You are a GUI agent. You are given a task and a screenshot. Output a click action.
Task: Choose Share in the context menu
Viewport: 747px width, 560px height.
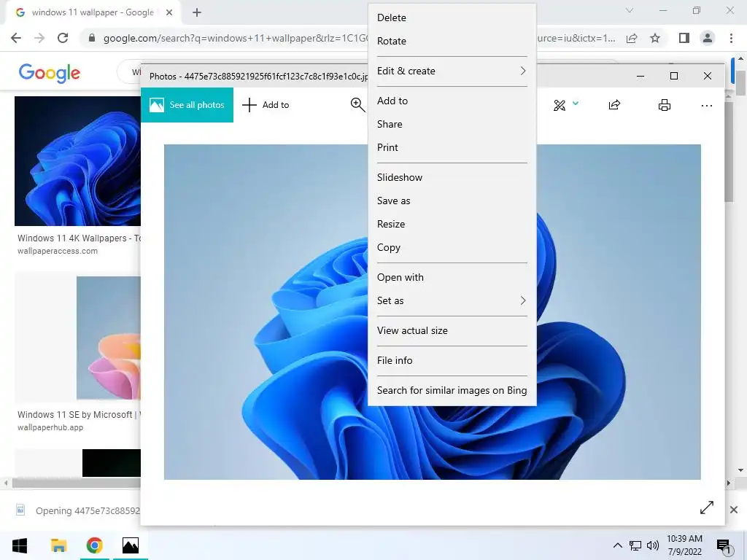(452, 124)
